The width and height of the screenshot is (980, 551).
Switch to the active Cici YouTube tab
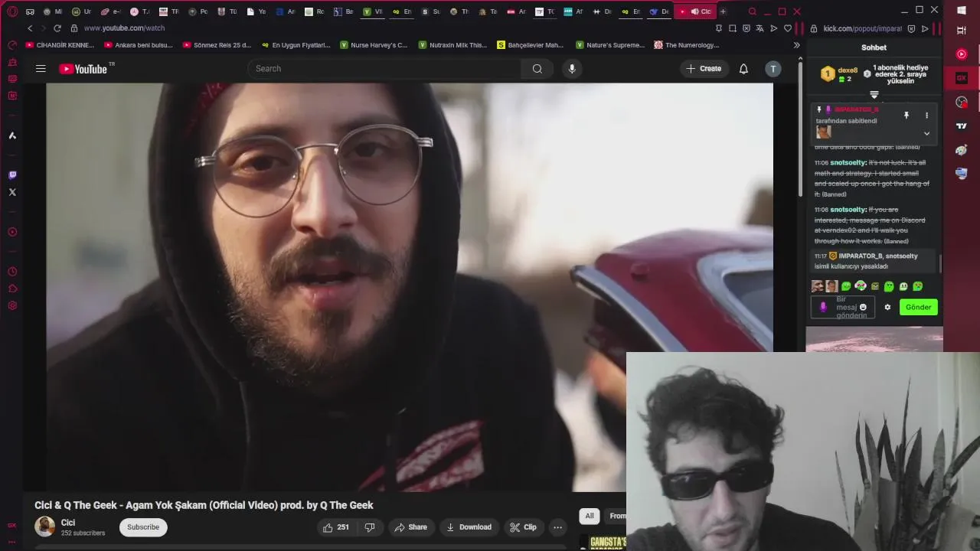[695, 11]
